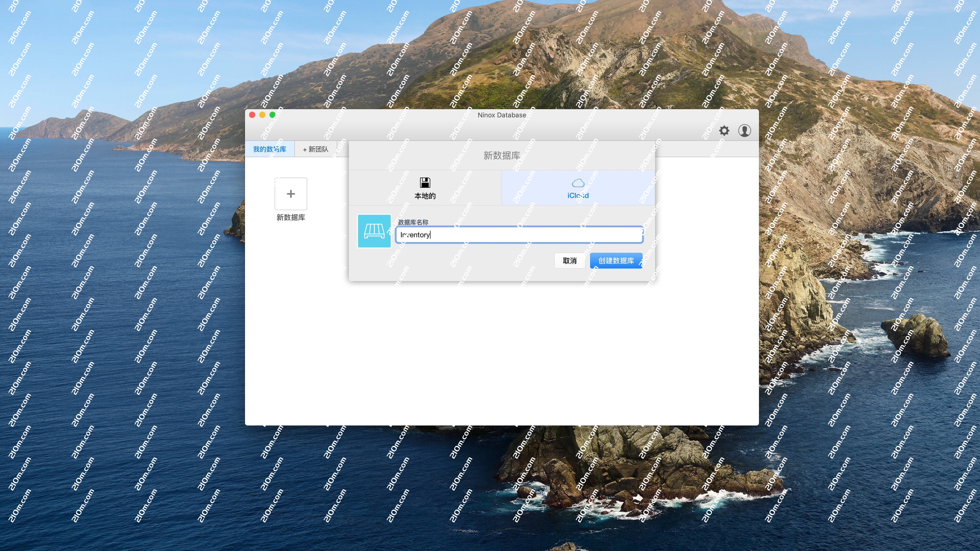Screen dimensions: 980x551
Task: Click the Ninox Database title bar text
Action: pyautogui.click(x=501, y=115)
